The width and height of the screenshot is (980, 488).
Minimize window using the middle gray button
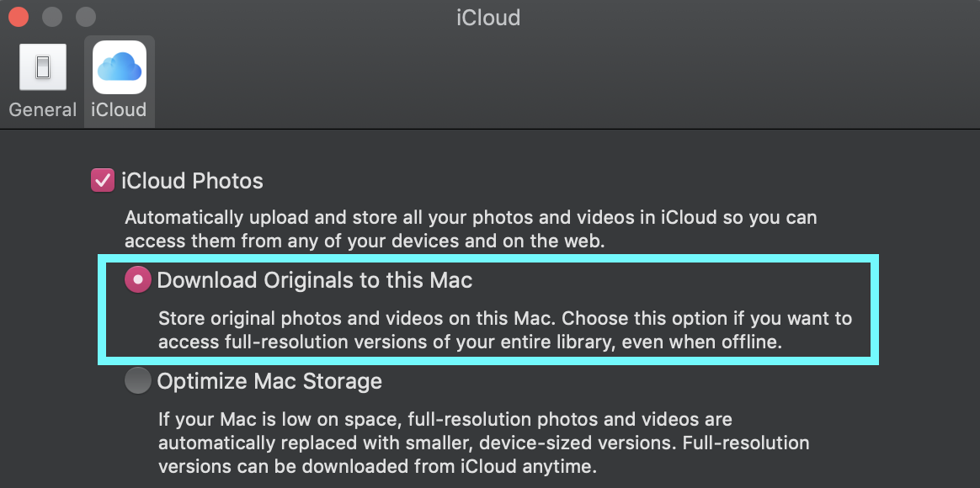[x=52, y=17]
